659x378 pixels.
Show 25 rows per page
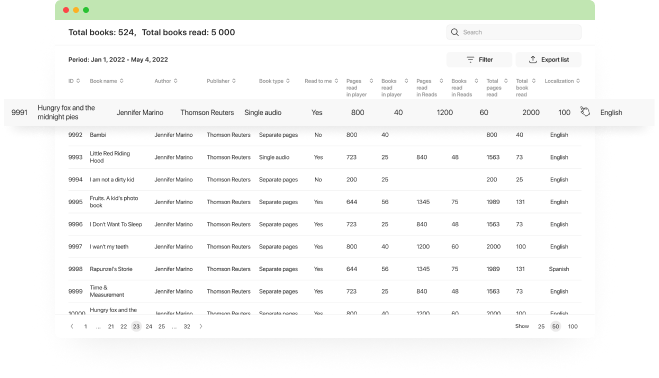pyautogui.click(x=541, y=326)
